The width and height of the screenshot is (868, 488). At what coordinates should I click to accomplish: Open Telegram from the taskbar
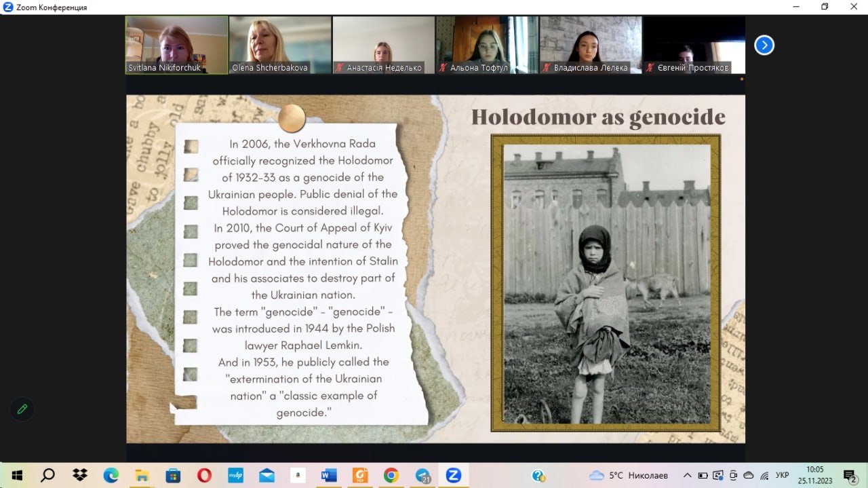click(423, 475)
